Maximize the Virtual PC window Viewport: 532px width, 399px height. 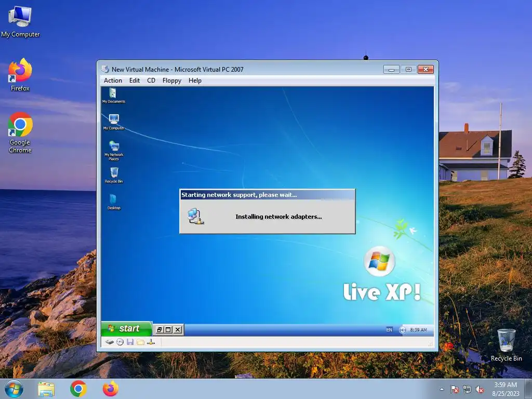tap(408, 70)
